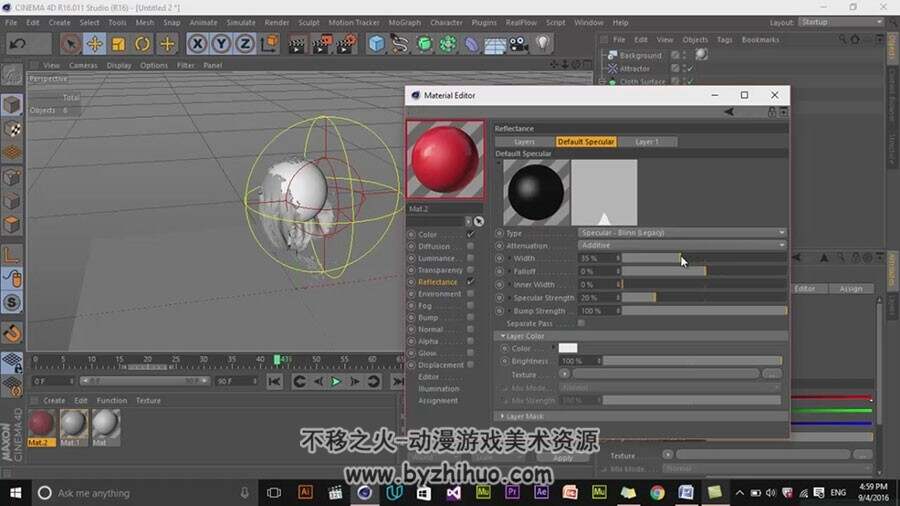900x506 pixels.
Task: Open the Layout Startup dropdown
Action: [x=841, y=22]
